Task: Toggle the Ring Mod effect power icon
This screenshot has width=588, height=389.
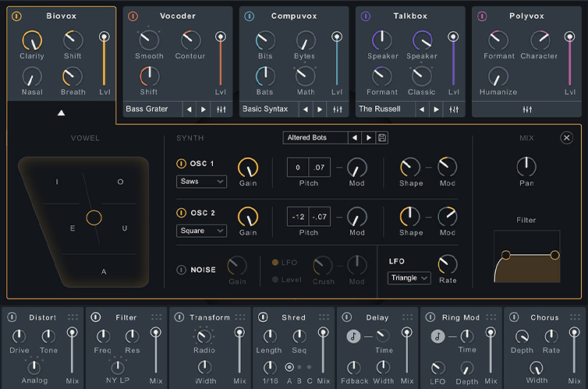Action: (430, 317)
